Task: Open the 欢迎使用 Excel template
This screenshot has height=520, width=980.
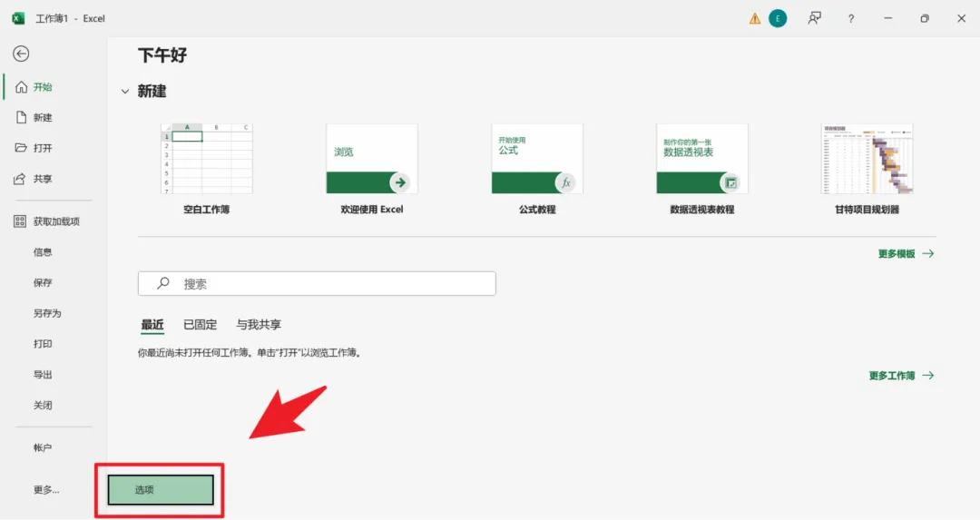Action: 372,159
